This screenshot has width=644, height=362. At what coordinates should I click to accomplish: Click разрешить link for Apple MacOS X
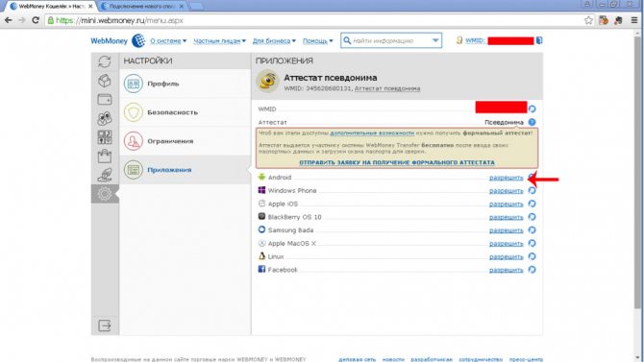point(506,243)
